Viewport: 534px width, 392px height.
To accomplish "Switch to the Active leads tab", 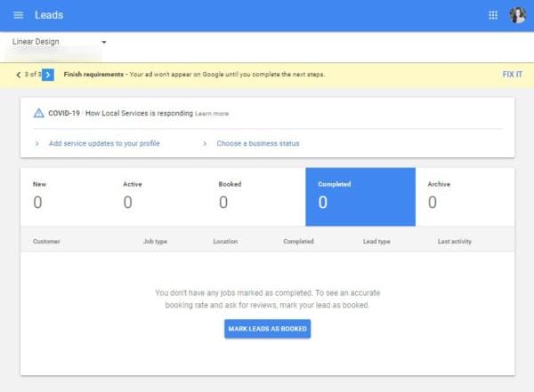I will [158, 196].
